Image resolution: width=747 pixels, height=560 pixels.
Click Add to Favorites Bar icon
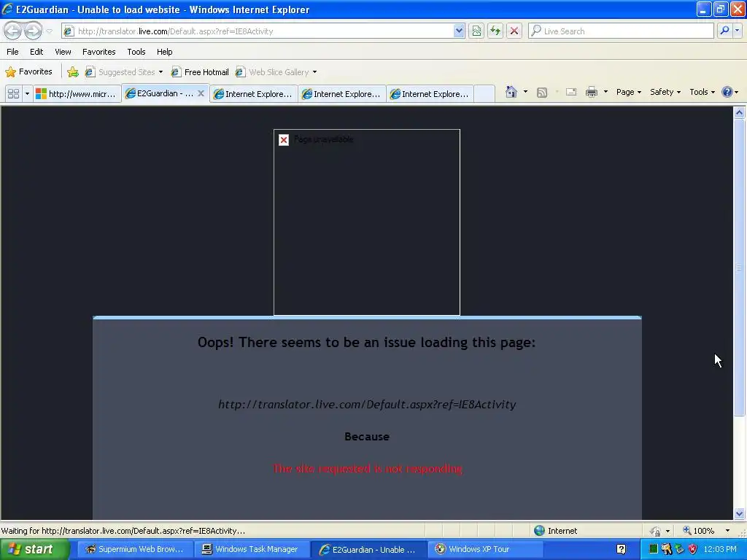coord(73,72)
